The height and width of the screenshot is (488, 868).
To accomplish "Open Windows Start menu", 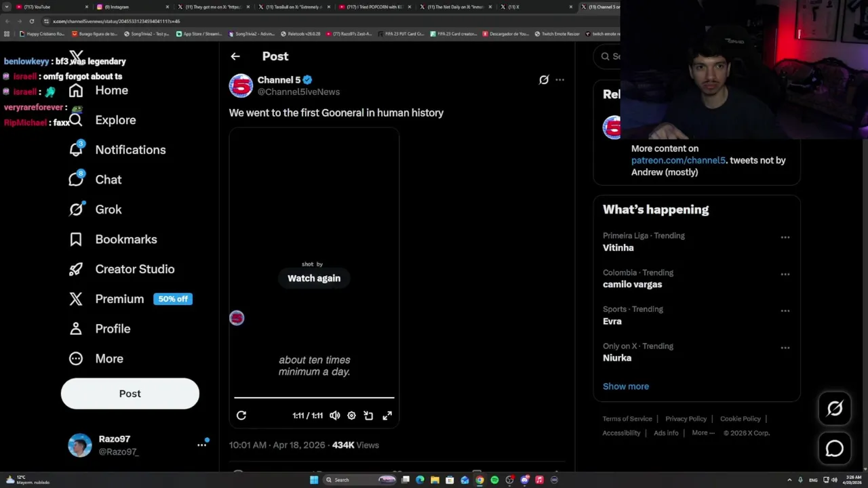I will [314, 480].
